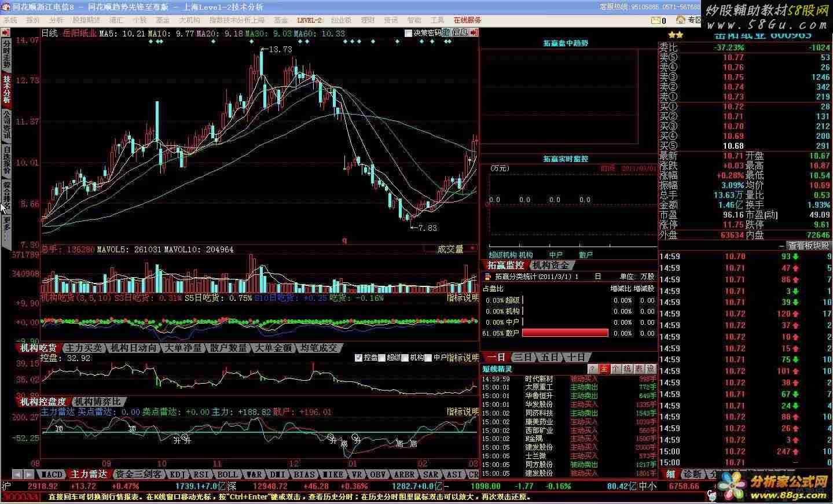Select the OBV indicator tab
833x504 pixels.
378,474
